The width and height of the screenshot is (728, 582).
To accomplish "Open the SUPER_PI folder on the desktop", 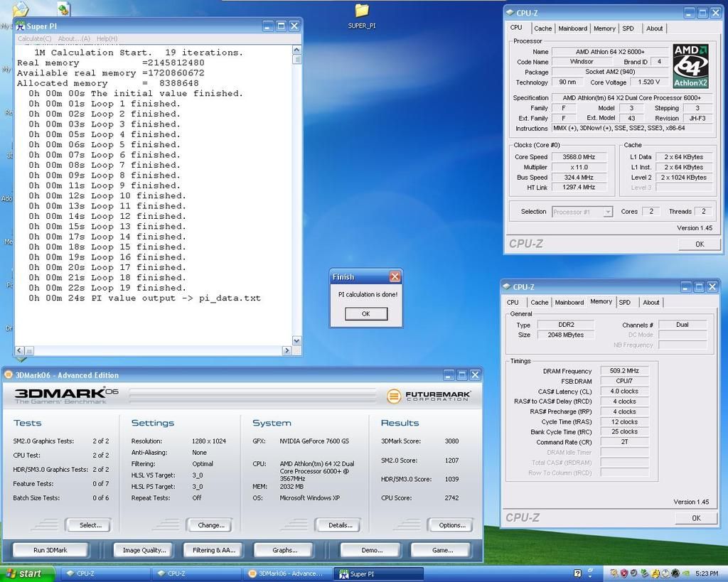I will [x=362, y=16].
